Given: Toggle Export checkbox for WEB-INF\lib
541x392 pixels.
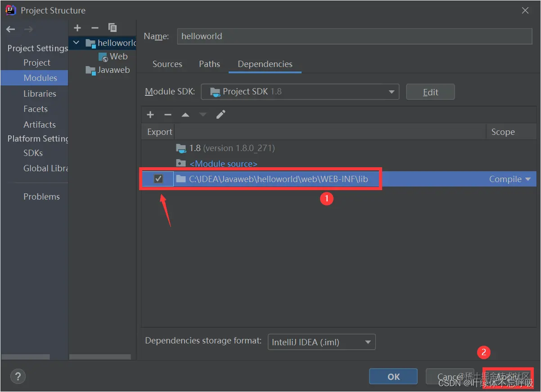Looking at the screenshot, I should [x=158, y=179].
